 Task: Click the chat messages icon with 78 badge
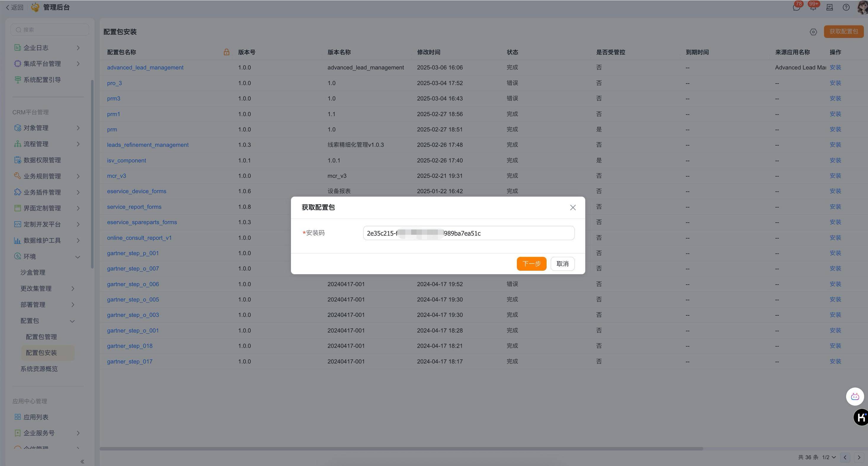(796, 7)
